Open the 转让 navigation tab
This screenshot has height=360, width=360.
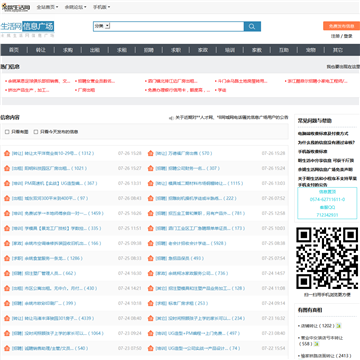click(41, 50)
